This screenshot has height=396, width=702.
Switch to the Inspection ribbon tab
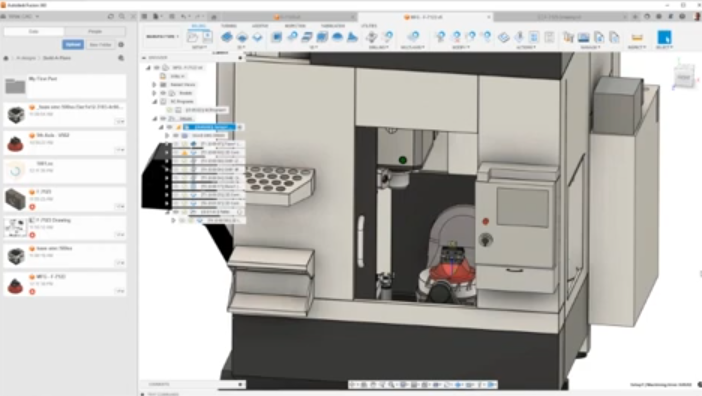click(295, 26)
